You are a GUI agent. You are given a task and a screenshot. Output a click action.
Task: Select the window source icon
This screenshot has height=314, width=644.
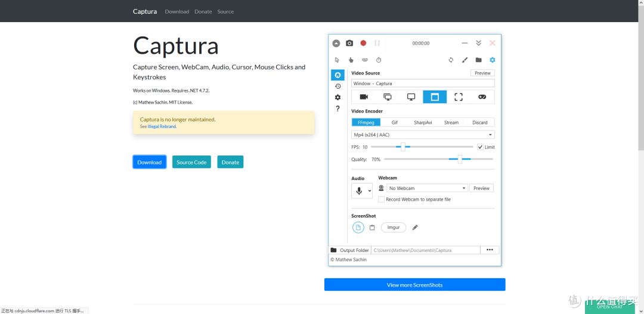point(435,97)
